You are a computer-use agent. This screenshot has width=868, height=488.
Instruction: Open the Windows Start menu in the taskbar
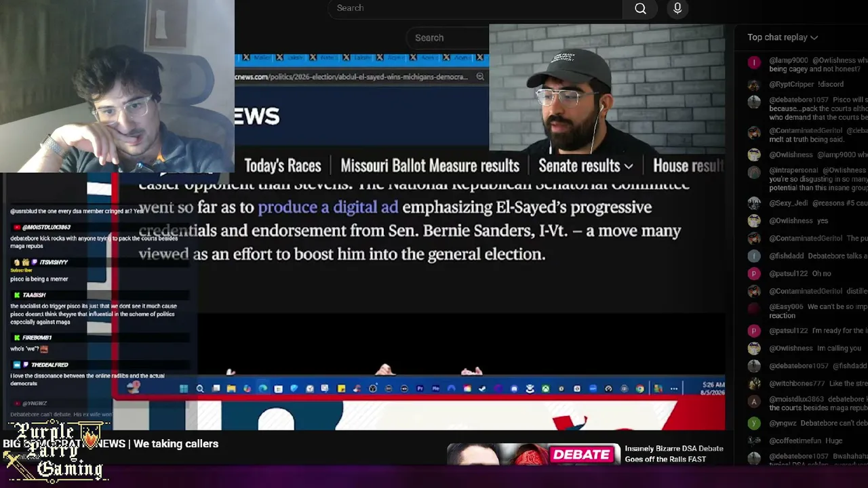coord(184,389)
